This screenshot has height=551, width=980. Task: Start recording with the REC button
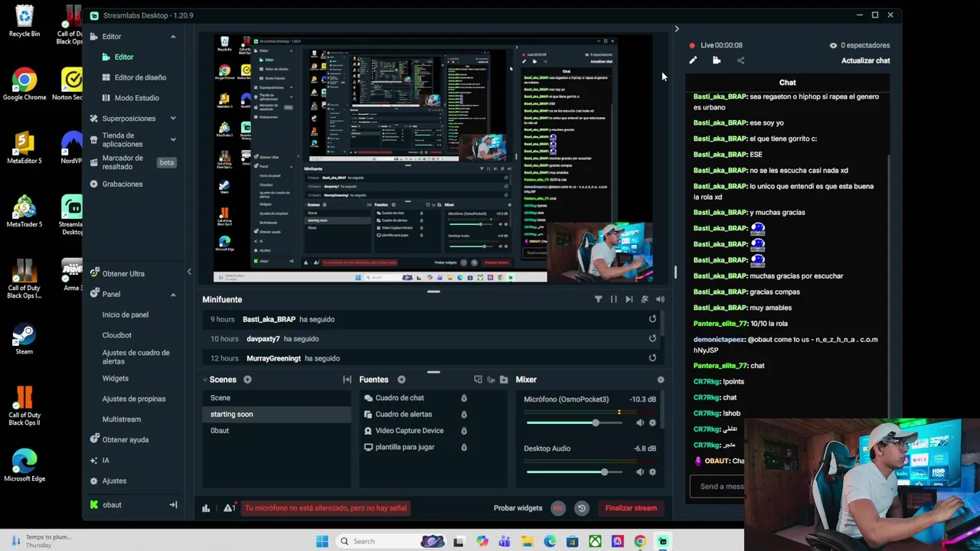coord(558,508)
